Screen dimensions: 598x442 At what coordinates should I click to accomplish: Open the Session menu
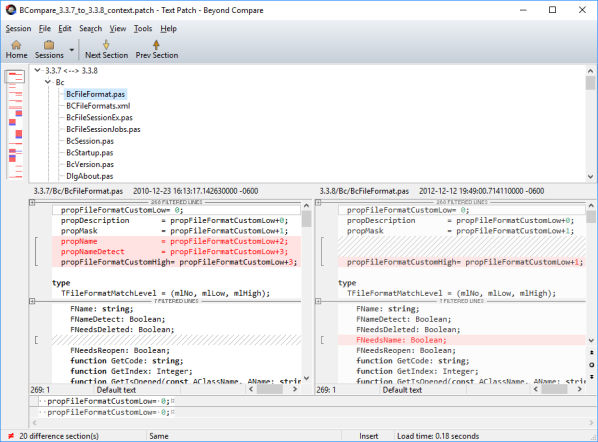click(18, 29)
